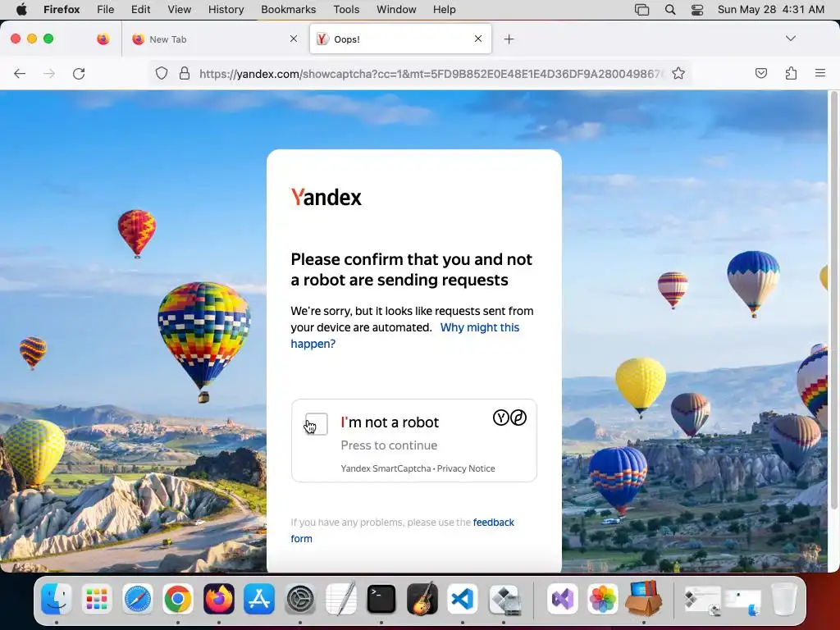The width and height of the screenshot is (840, 630).
Task: Open Terminal from the dock
Action: (x=381, y=598)
